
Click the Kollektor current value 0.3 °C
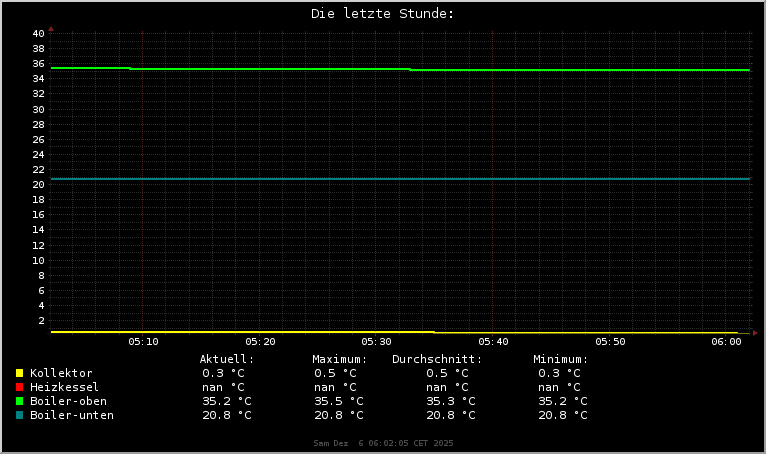(x=224, y=373)
